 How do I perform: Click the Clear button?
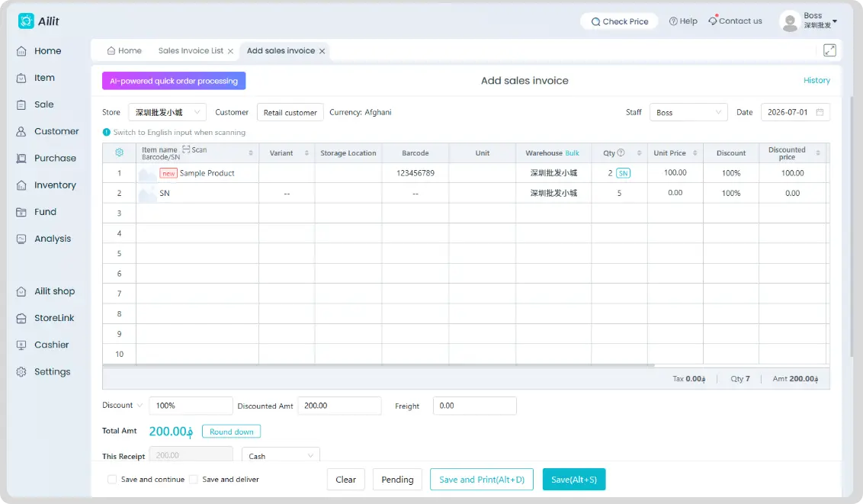point(345,480)
